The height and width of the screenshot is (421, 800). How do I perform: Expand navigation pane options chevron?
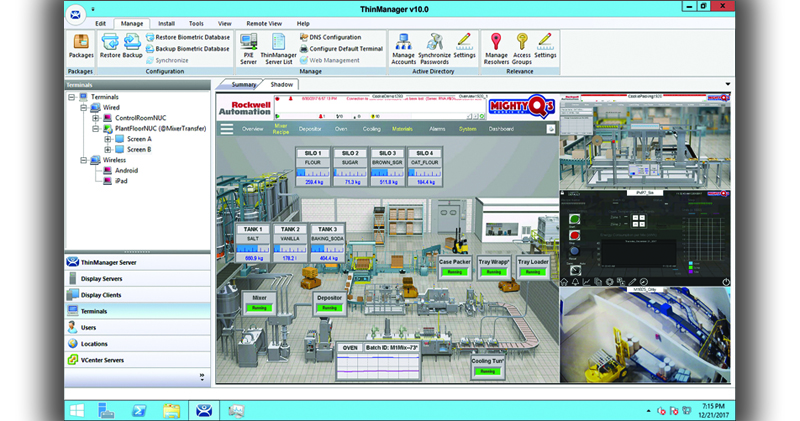coord(202,377)
